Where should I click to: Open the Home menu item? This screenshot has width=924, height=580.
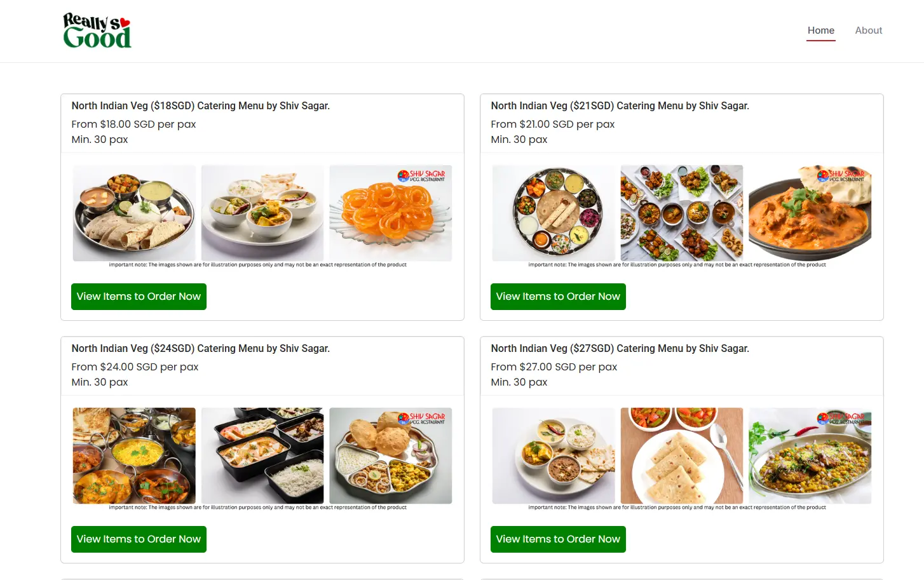tap(820, 30)
